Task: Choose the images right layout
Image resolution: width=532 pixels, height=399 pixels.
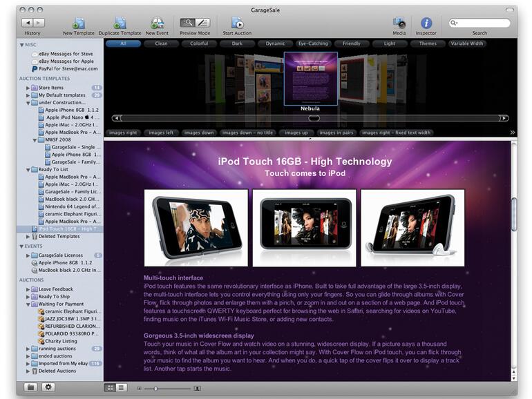Action: (123, 133)
